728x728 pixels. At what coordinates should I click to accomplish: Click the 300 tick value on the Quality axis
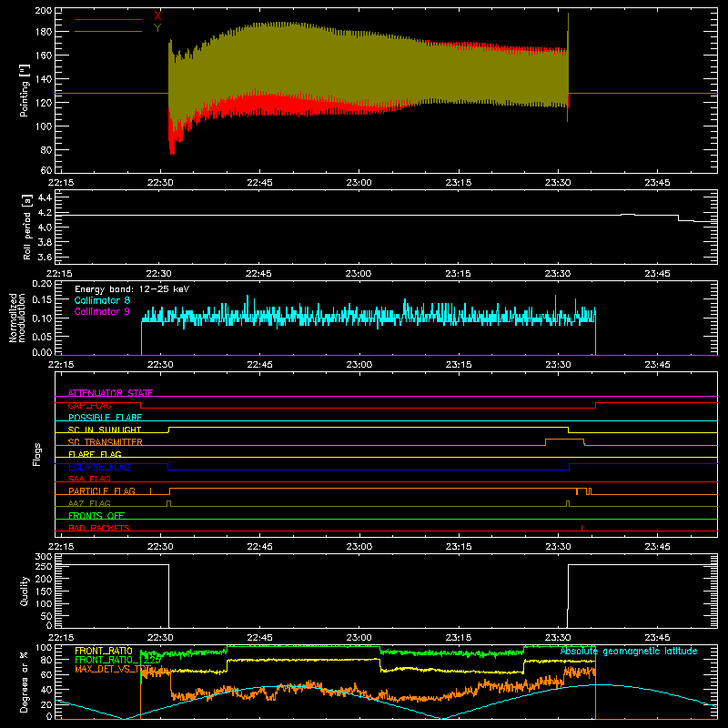pyautogui.click(x=43, y=557)
